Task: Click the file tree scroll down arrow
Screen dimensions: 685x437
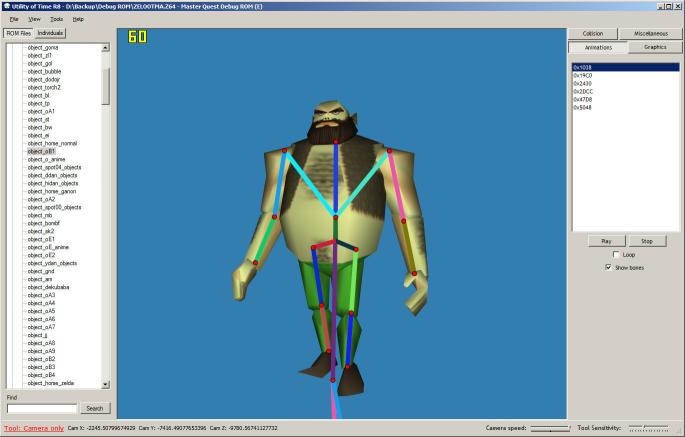Action: (x=105, y=385)
